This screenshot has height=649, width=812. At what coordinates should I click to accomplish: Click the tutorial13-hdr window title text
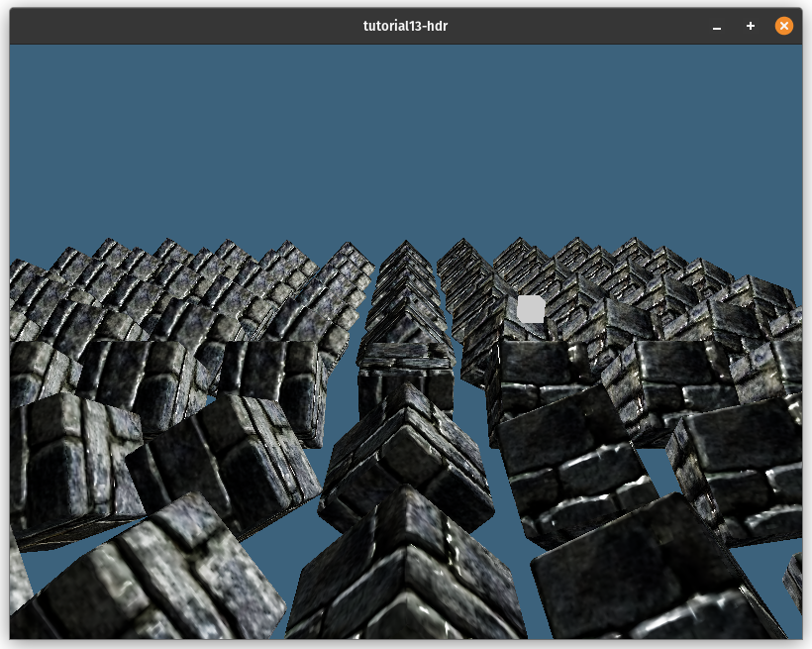(405, 27)
